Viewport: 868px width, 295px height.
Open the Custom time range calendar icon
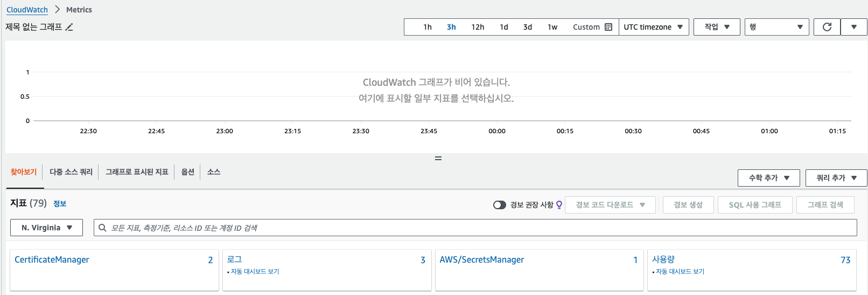point(608,27)
